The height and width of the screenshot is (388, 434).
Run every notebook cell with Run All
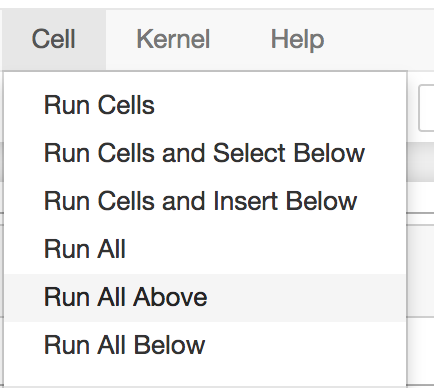tap(205, 249)
